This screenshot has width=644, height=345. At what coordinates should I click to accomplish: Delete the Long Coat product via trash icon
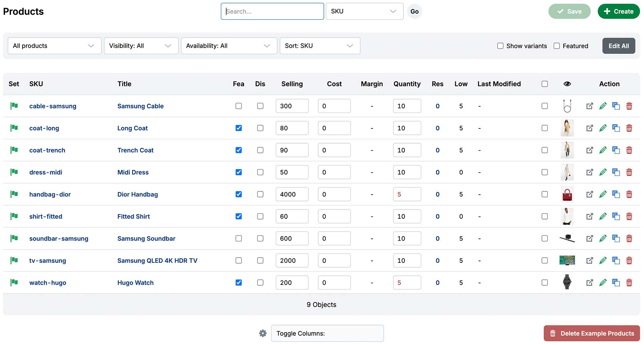pos(629,128)
